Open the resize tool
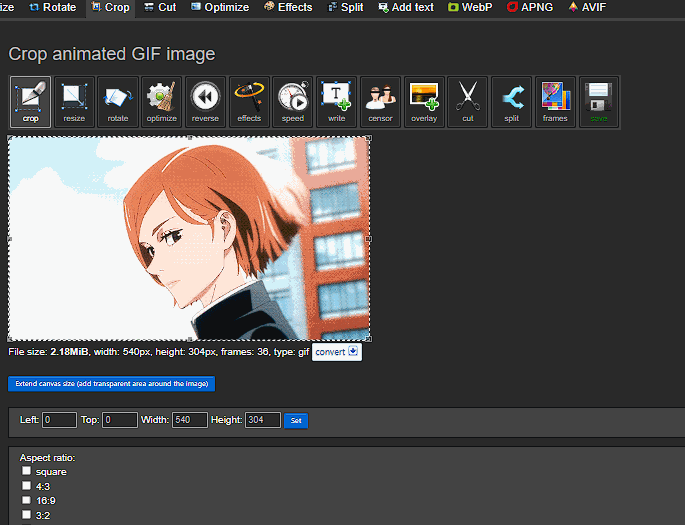This screenshot has height=525, width=685. click(x=74, y=102)
